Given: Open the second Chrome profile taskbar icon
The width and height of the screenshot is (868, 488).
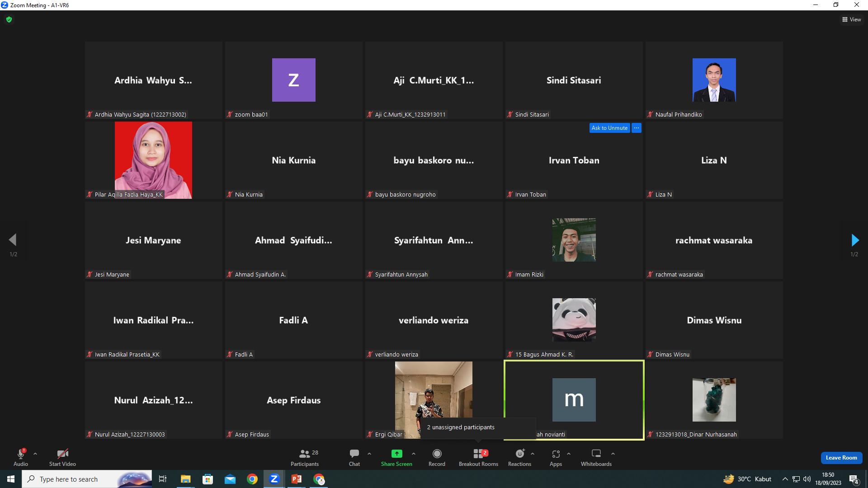Looking at the screenshot, I should (319, 479).
